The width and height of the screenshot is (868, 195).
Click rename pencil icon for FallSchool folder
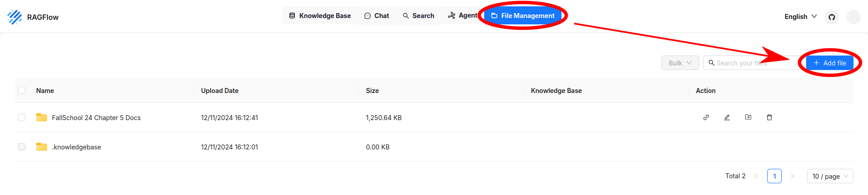pos(727,117)
